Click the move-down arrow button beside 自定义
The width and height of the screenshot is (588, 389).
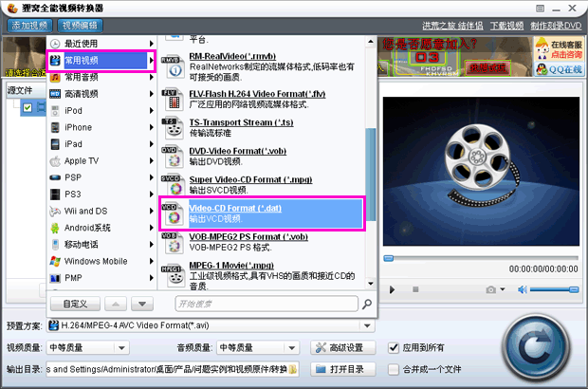[x=142, y=304]
